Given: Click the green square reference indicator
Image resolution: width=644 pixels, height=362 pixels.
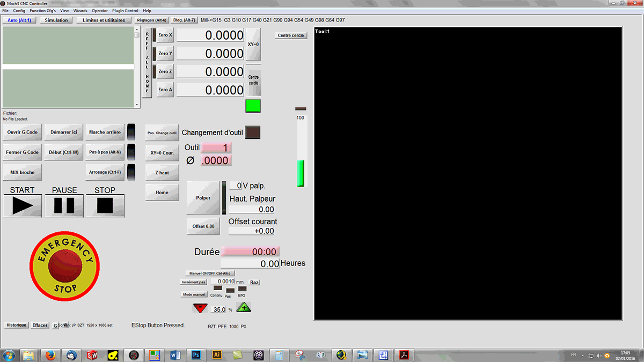Looking at the screenshot, I should (x=253, y=106).
